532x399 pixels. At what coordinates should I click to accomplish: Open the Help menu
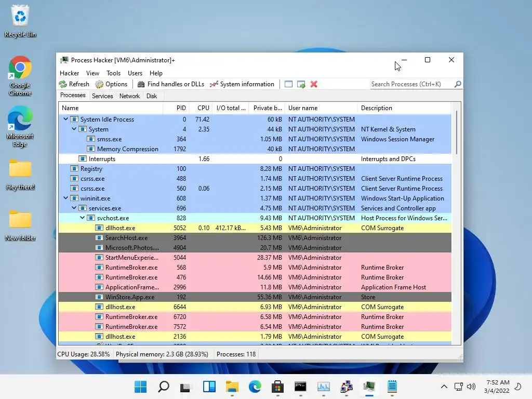click(156, 73)
